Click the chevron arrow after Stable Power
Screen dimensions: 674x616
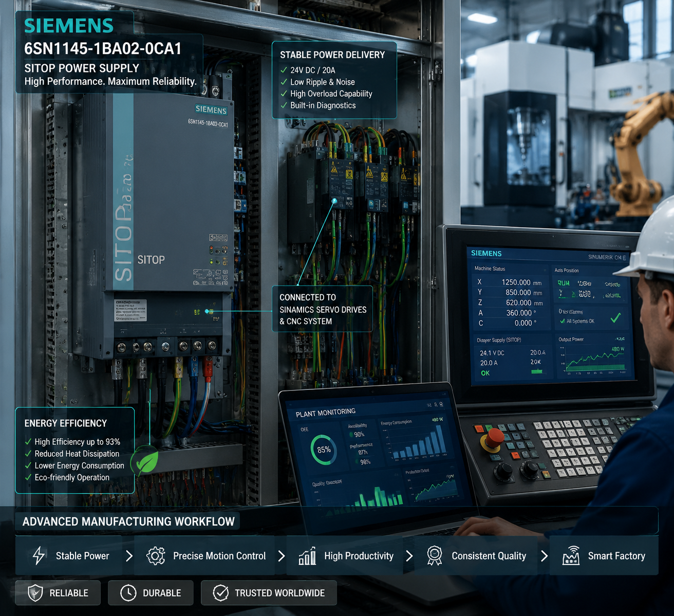pyautogui.click(x=129, y=556)
